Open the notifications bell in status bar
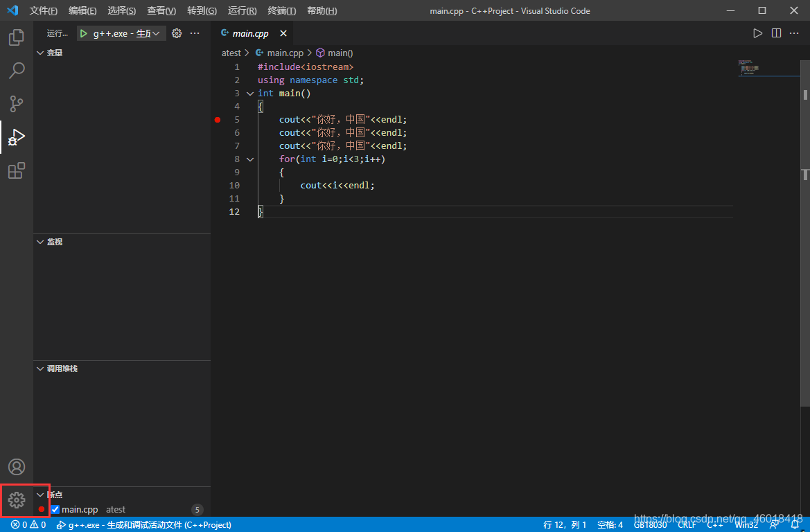The width and height of the screenshot is (810, 532). pyautogui.click(x=795, y=525)
